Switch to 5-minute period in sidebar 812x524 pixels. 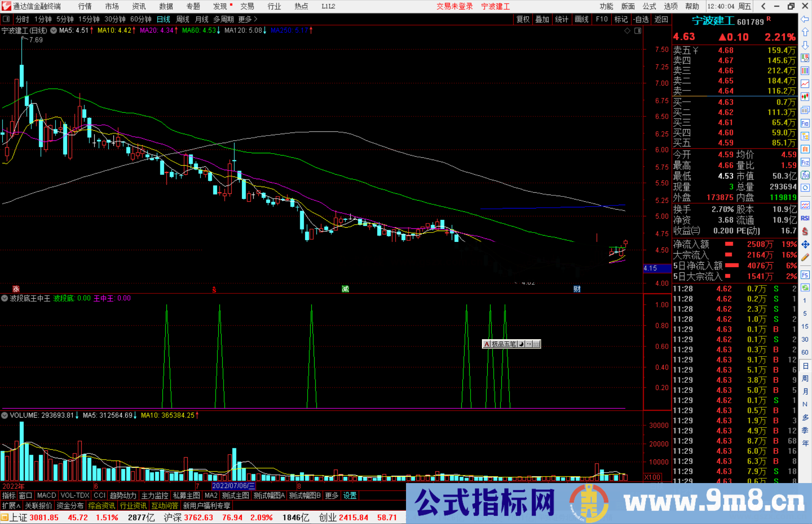(x=805, y=313)
